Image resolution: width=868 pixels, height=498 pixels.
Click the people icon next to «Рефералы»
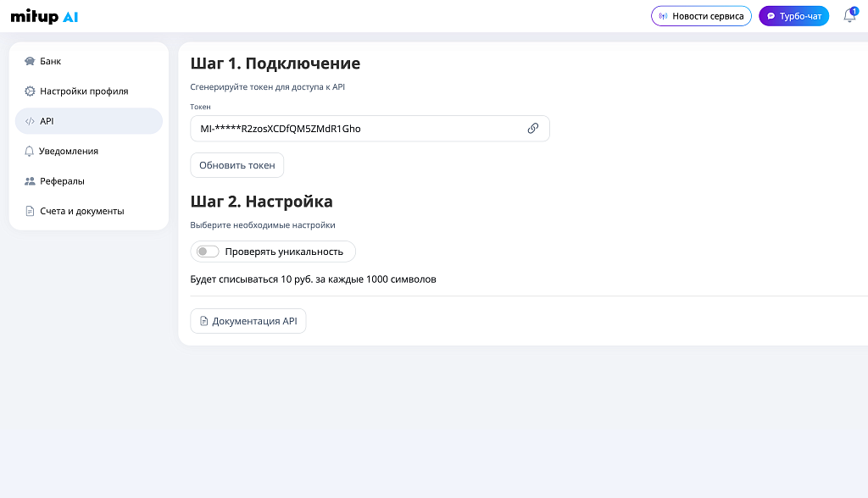[29, 180]
